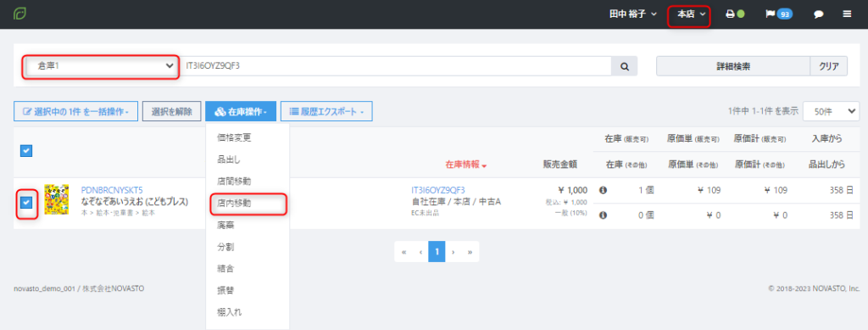
Task: Open the 倉庫1 warehouse select
Action: [x=102, y=66]
